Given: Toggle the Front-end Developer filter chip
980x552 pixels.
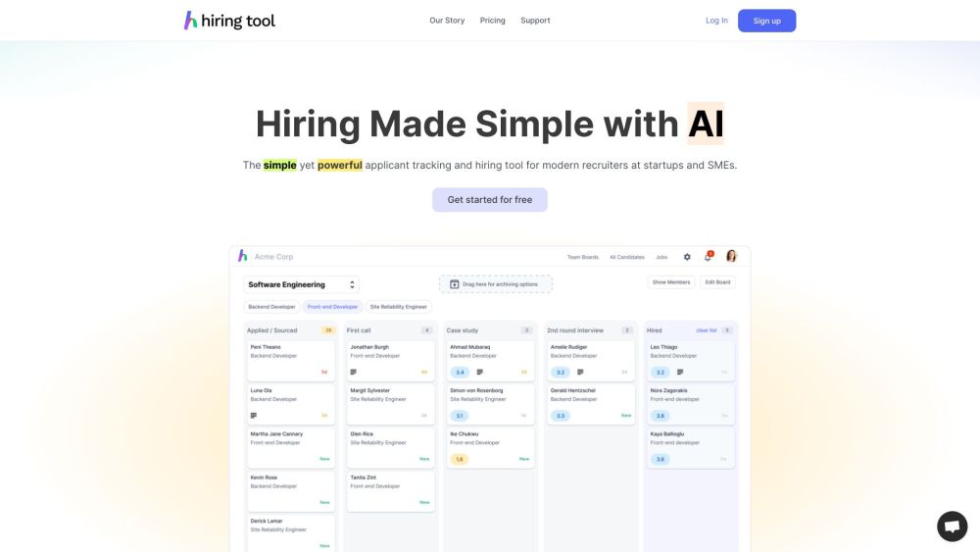Looking at the screenshot, I should tap(332, 307).
